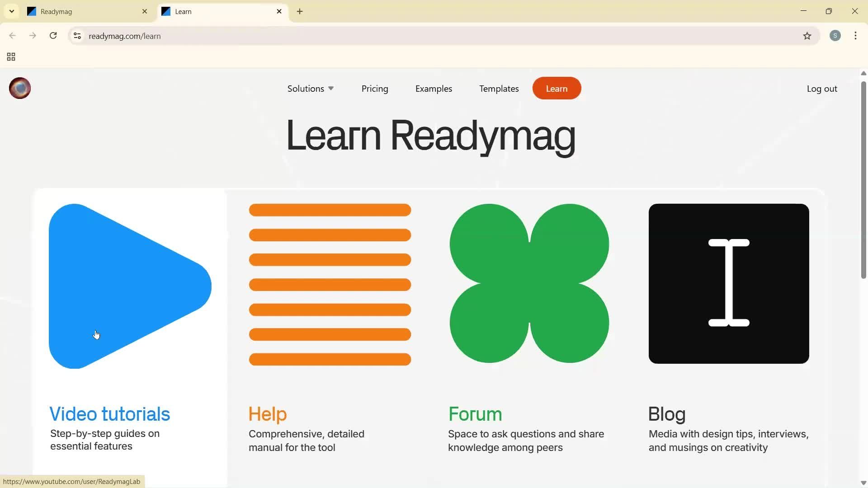The image size is (868, 488).
Task: Open the Examples menu item
Action: click(x=433, y=89)
